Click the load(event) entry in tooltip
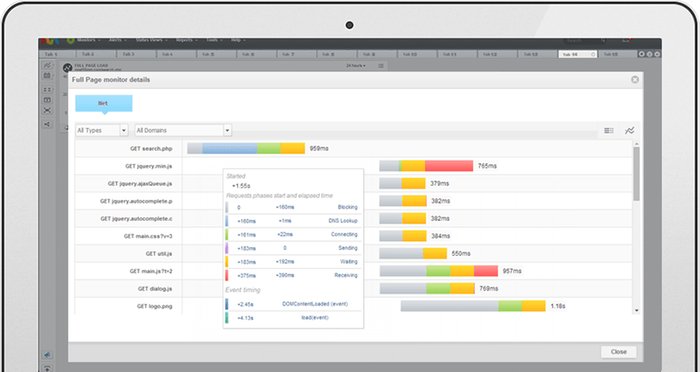 [x=315, y=318]
